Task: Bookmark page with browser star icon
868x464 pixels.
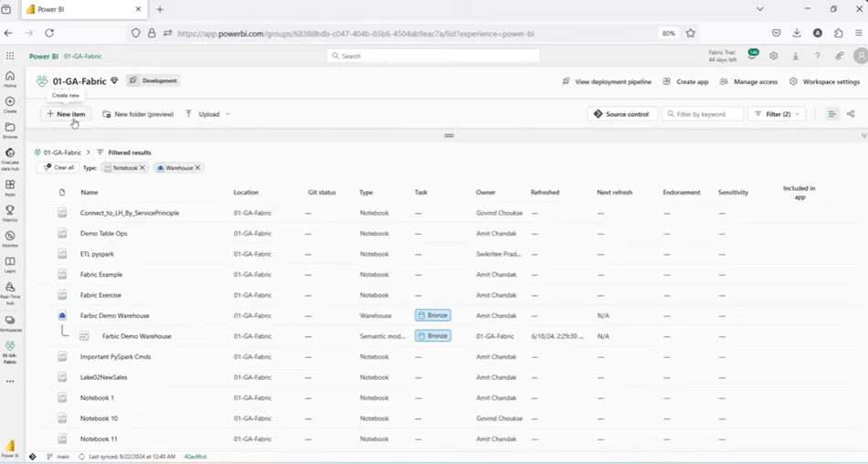Action: click(x=691, y=33)
